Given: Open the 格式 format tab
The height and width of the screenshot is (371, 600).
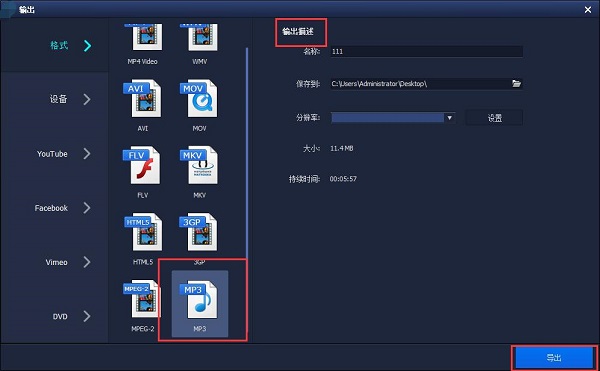Looking at the screenshot, I should coord(55,46).
